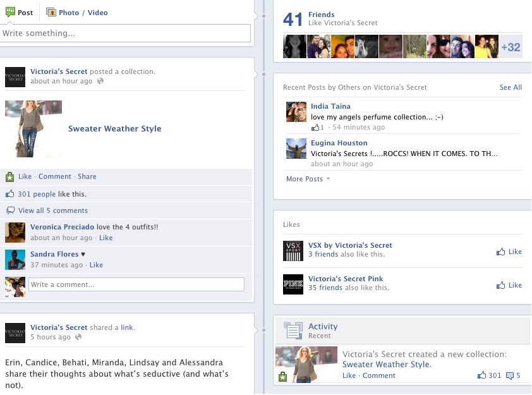
Task: Click the 301 thumbs-up count in Activity
Action: (x=489, y=375)
